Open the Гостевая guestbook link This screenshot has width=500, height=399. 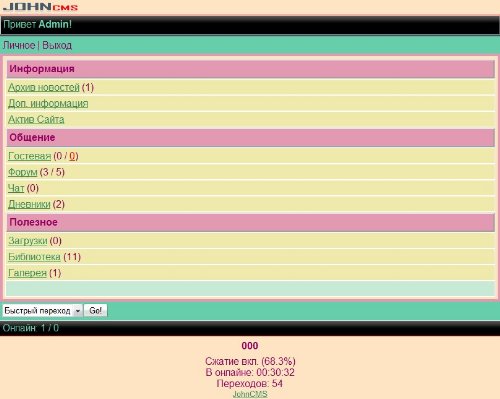(x=29, y=156)
